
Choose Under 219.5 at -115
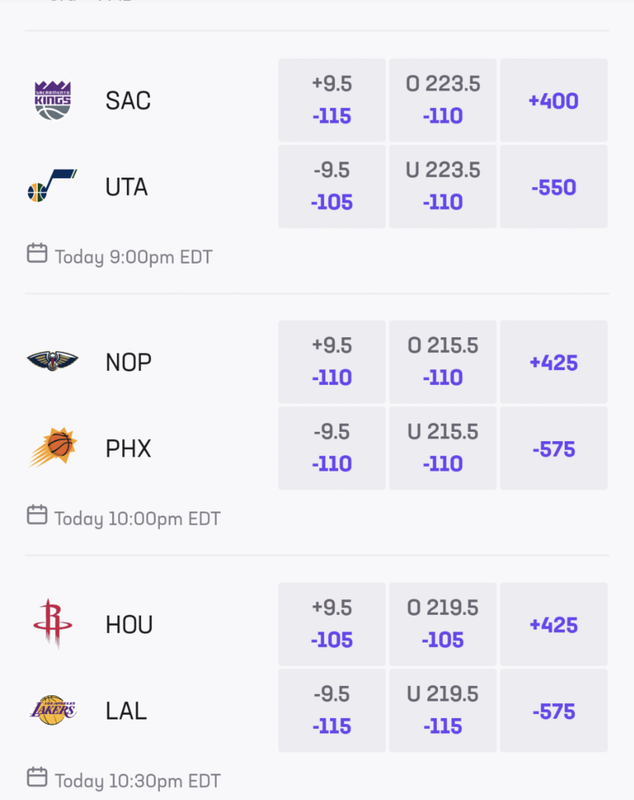tap(443, 710)
